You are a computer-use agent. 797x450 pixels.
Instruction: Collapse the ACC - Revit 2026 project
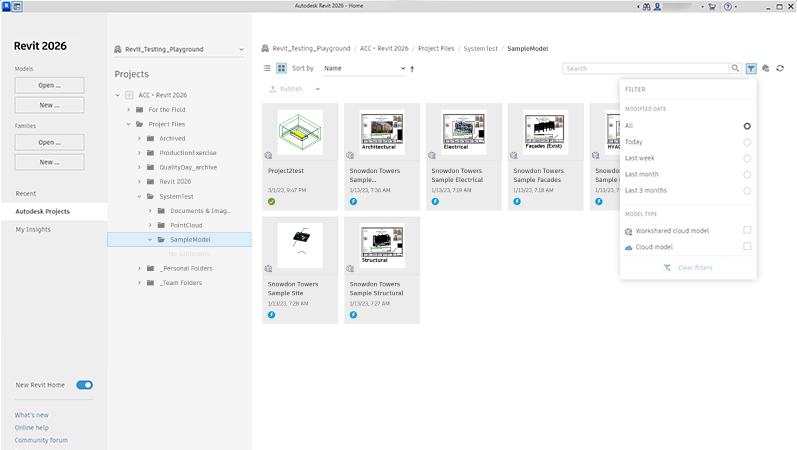click(117, 95)
